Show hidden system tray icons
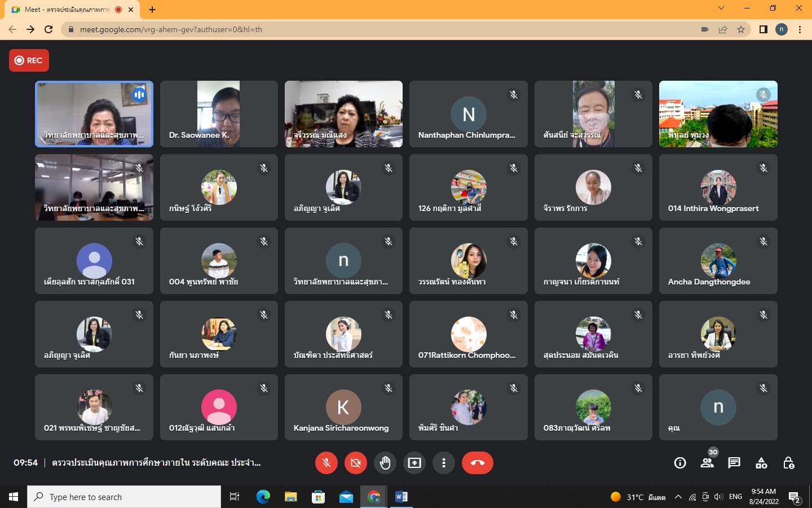Image resolution: width=812 pixels, height=508 pixels. pos(678,497)
